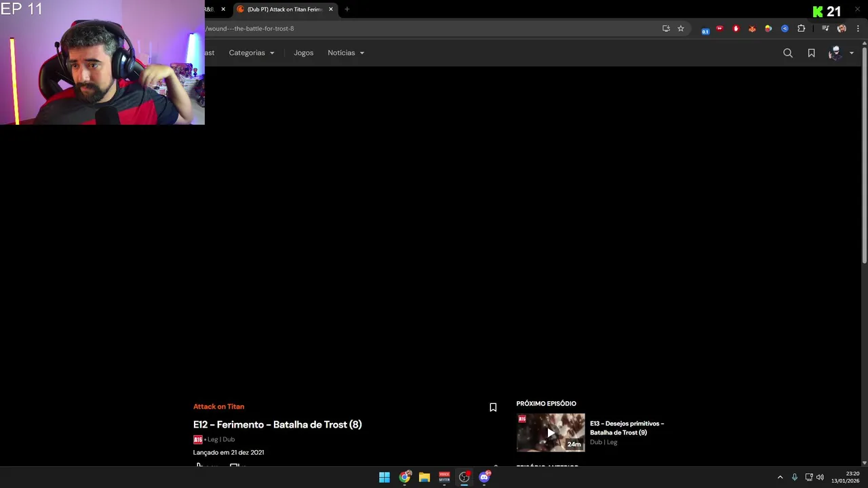Click the microphone tray icon

(795, 477)
